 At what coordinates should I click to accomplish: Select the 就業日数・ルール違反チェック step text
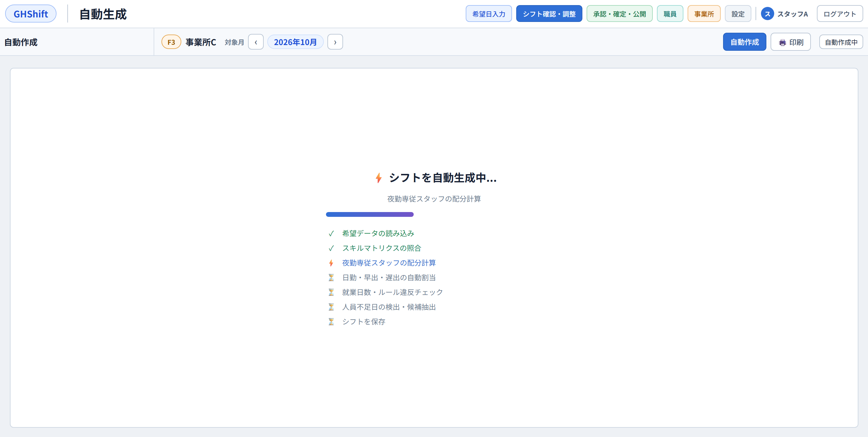pos(393,292)
